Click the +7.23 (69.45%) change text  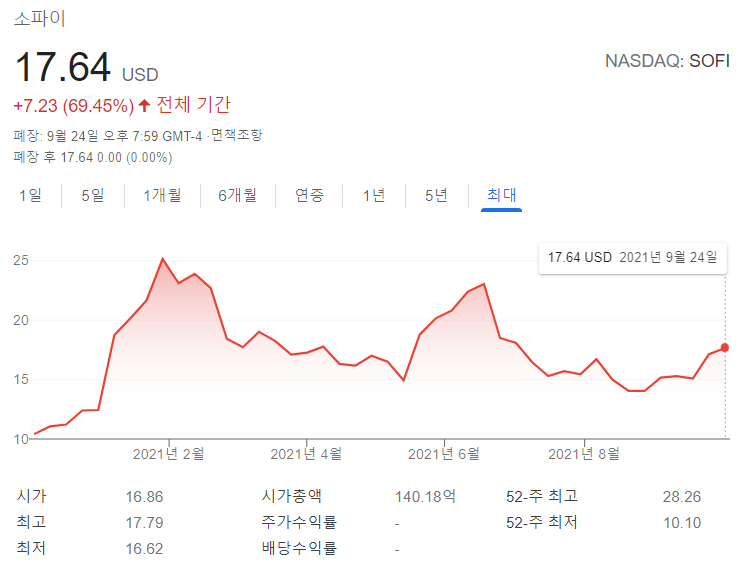click(74, 106)
